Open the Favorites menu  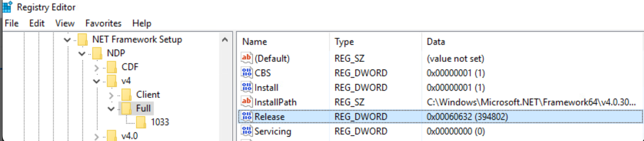click(103, 23)
